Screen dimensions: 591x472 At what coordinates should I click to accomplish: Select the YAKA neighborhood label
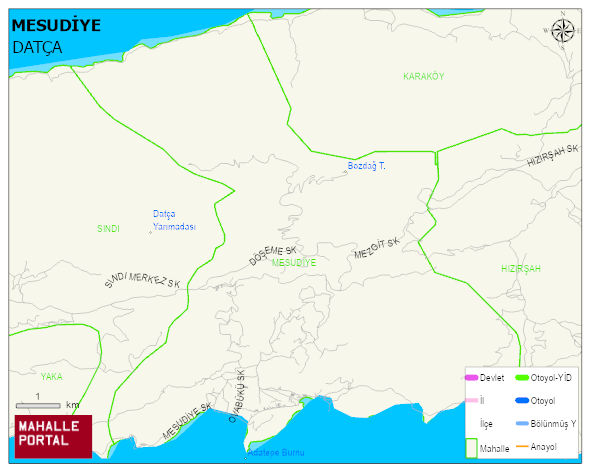pos(51,377)
